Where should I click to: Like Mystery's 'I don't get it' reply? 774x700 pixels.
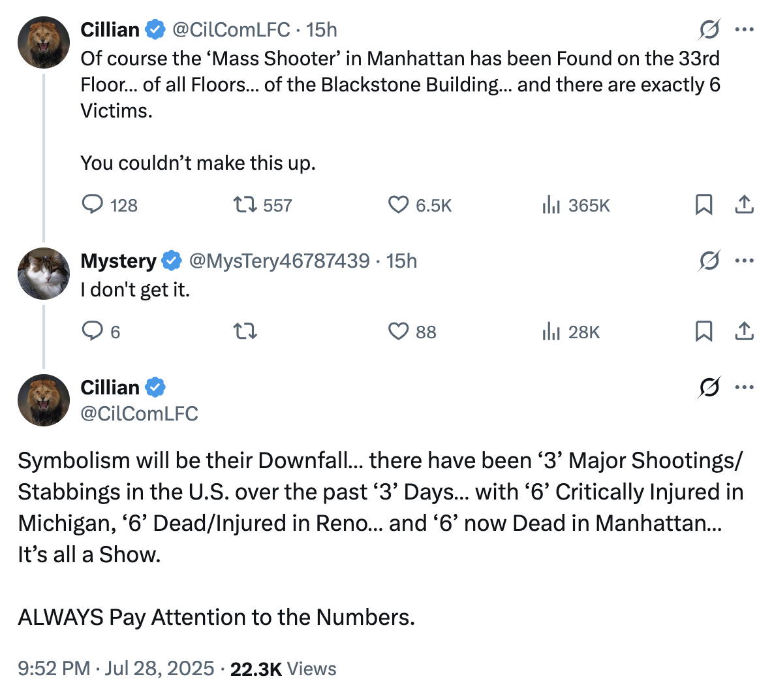[x=398, y=332]
